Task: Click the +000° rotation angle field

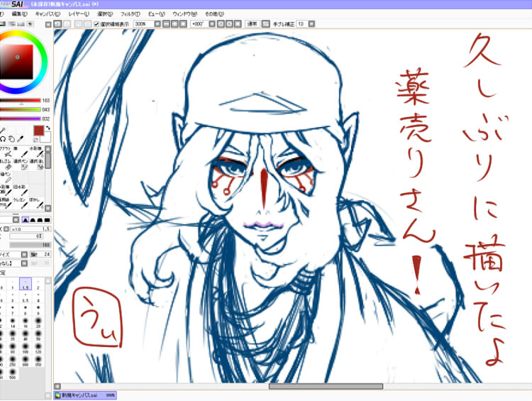Action: point(199,24)
